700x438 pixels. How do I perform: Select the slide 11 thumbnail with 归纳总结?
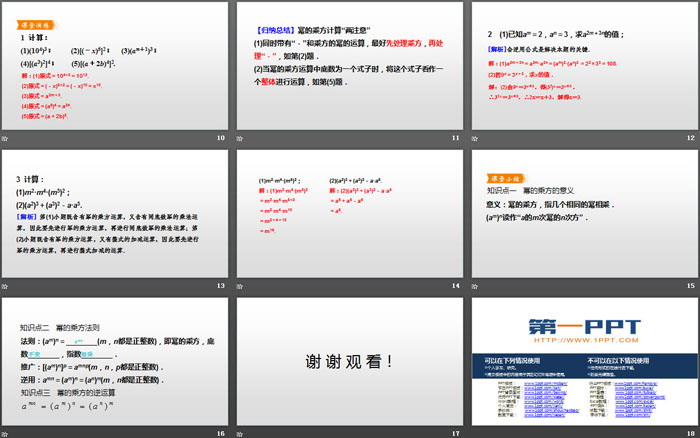click(349, 65)
